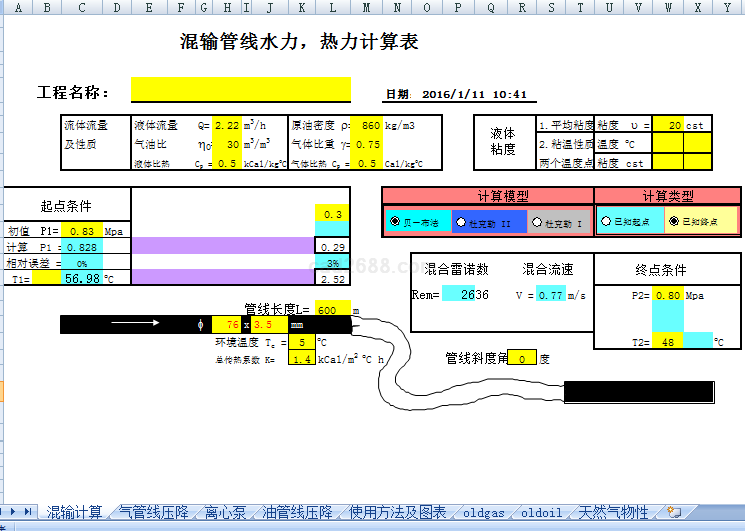Switch to the 气管线压降 sheet tab
The height and width of the screenshot is (531, 745).
click(x=155, y=513)
